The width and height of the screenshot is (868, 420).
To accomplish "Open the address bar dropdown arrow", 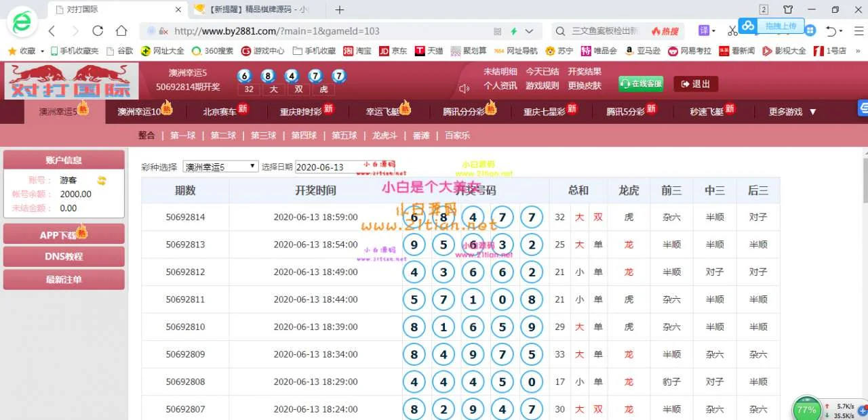I will [529, 31].
